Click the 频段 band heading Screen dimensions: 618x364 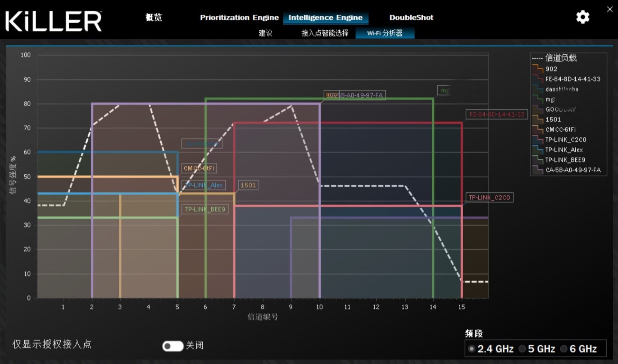[474, 333]
